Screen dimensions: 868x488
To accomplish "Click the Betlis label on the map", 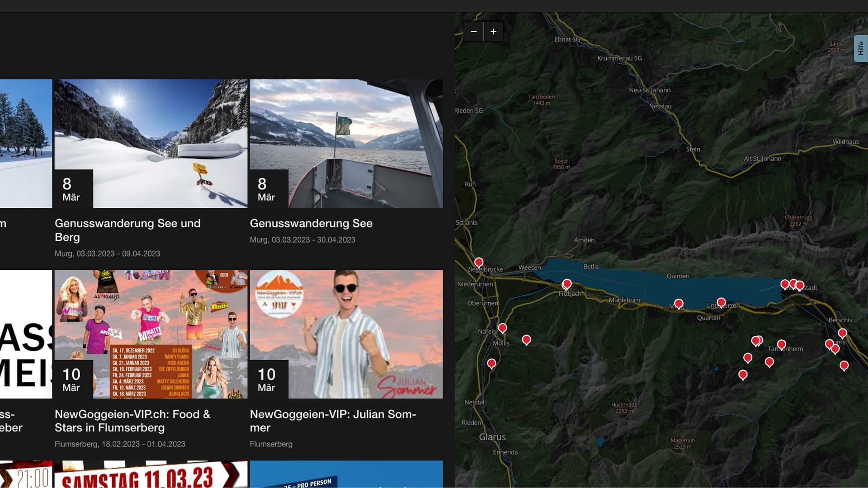I will click(x=591, y=267).
